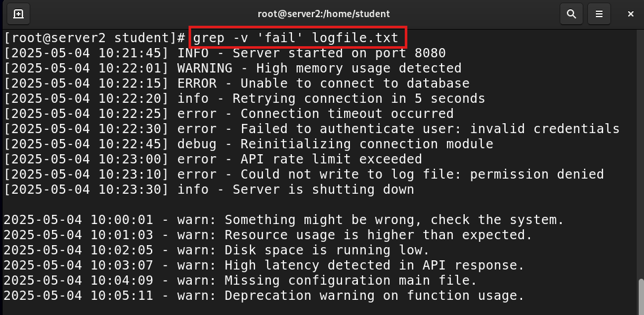Open a new terminal tab
Image resolution: width=644 pixels, height=315 pixels.
[18, 14]
